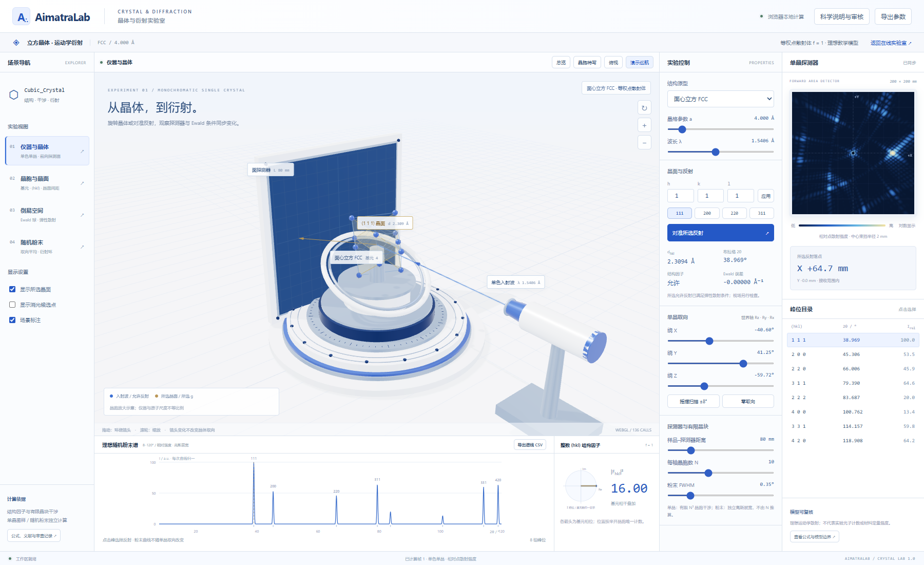Viewport: 924px width, 565px height.
Task: Click the h index input field
Action: click(x=681, y=196)
